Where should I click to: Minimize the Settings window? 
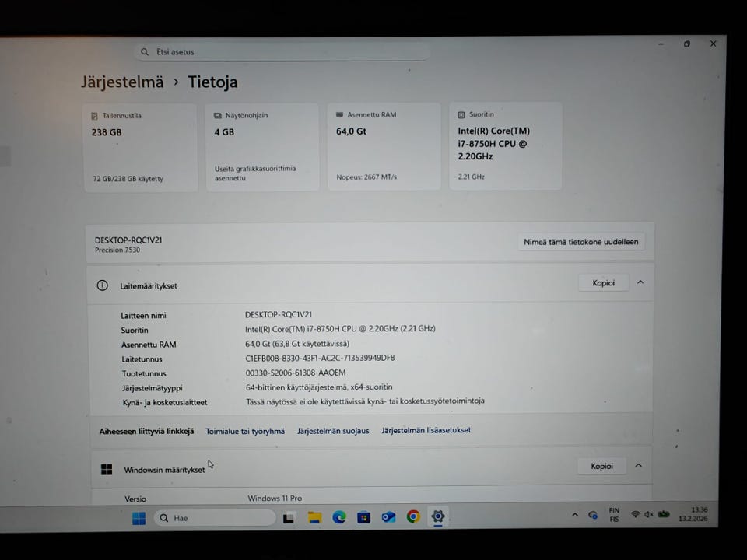coord(661,44)
